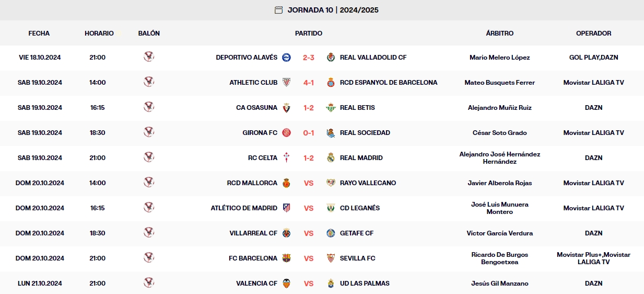Click the Sevilla FC crest icon

331,258
